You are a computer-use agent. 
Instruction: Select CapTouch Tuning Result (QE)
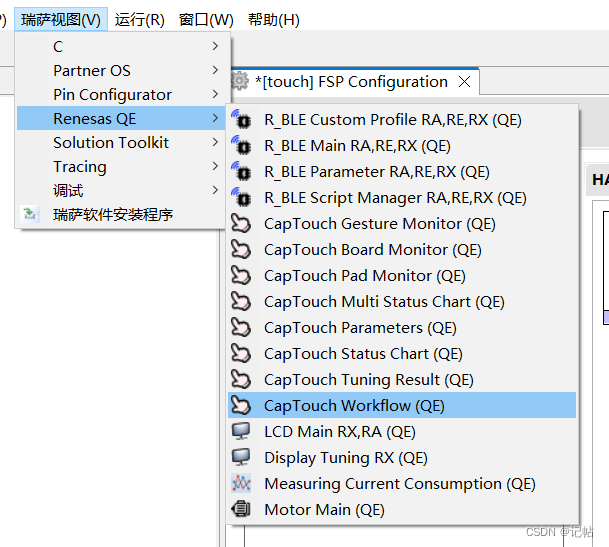pos(368,380)
